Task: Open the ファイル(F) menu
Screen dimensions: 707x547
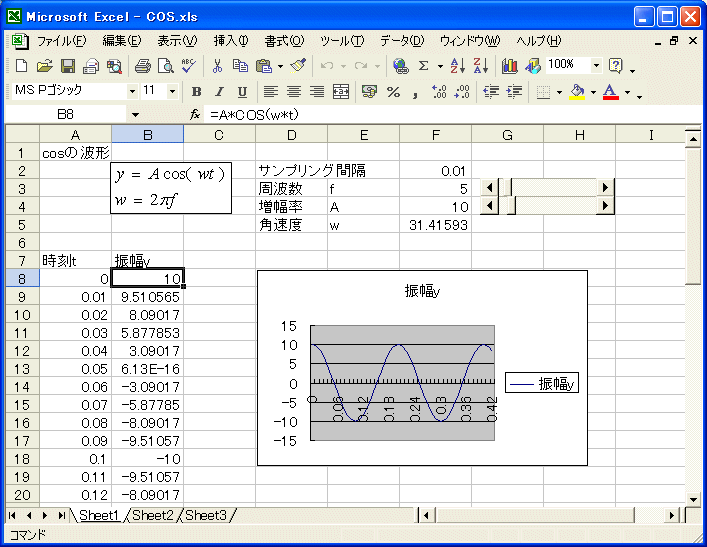Action: point(61,41)
